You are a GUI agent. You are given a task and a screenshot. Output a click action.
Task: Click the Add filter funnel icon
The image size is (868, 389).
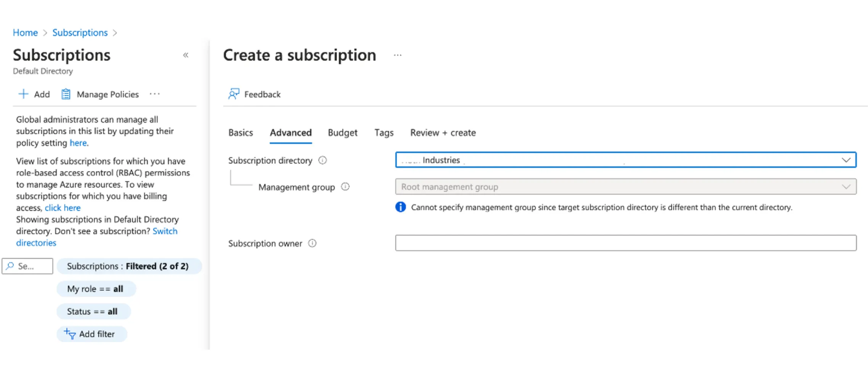pos(69,334)
